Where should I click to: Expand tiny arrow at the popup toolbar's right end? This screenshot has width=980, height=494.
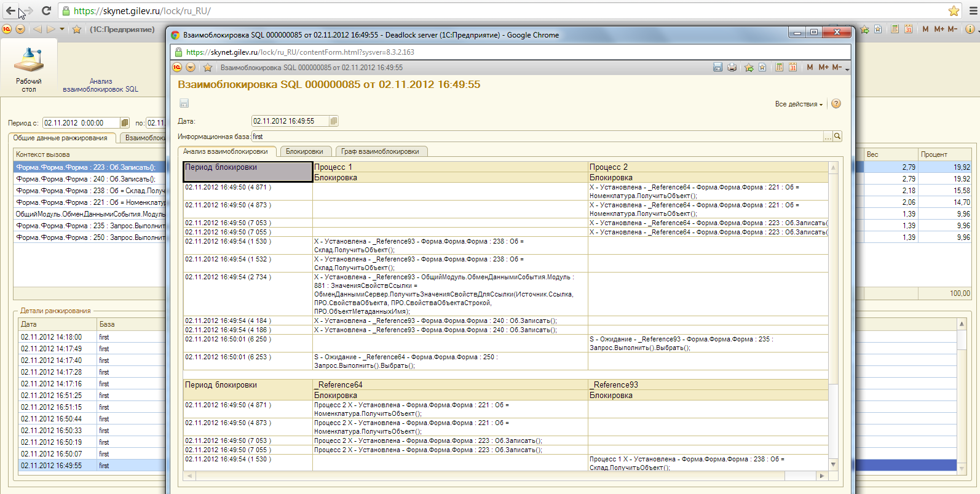coord(847,69)
